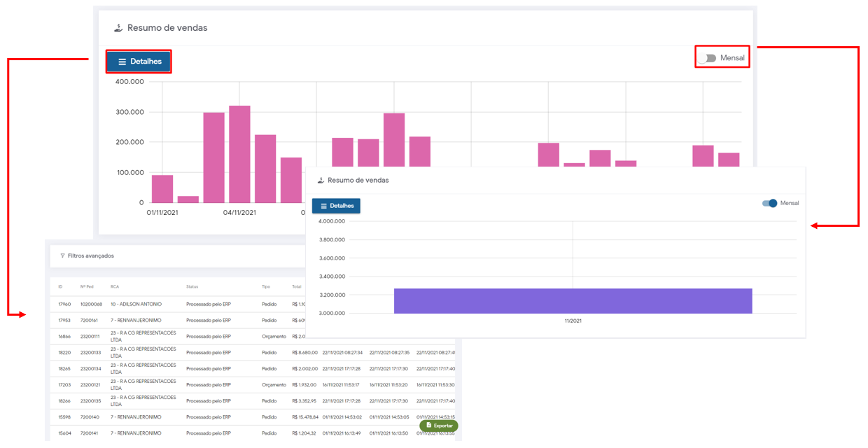Click the sales icon beside top Resumo de vendas

(118, 28)
